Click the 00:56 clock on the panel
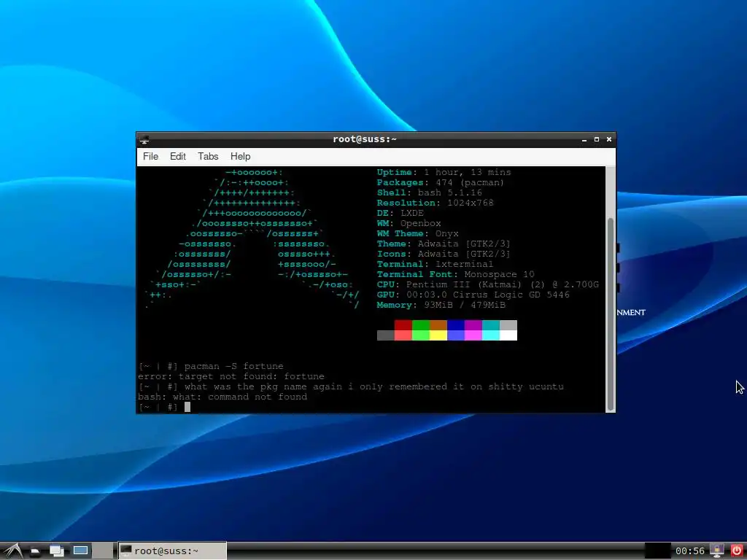Screen dimensions: 747x560 (689, 551)
